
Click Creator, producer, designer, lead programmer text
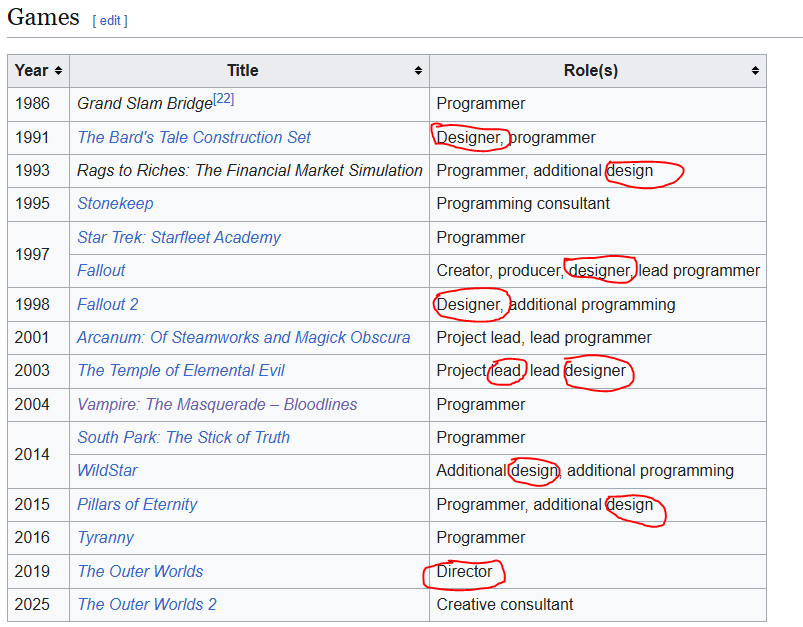click(x=598, y=270)
